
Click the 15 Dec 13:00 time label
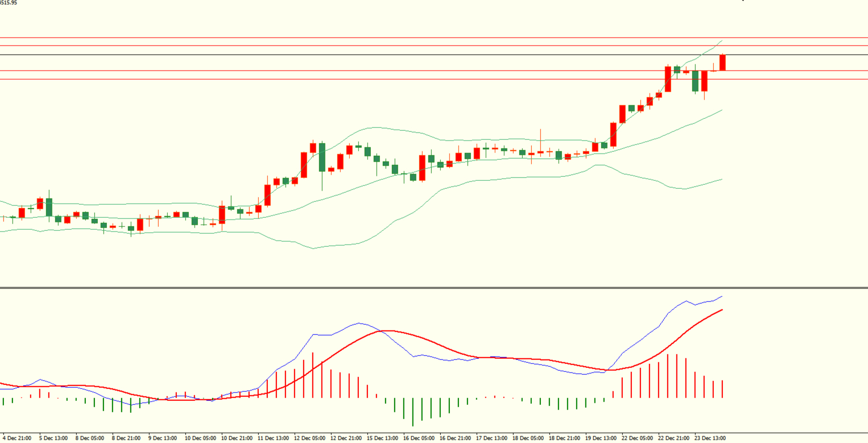(x=382, y=438)
